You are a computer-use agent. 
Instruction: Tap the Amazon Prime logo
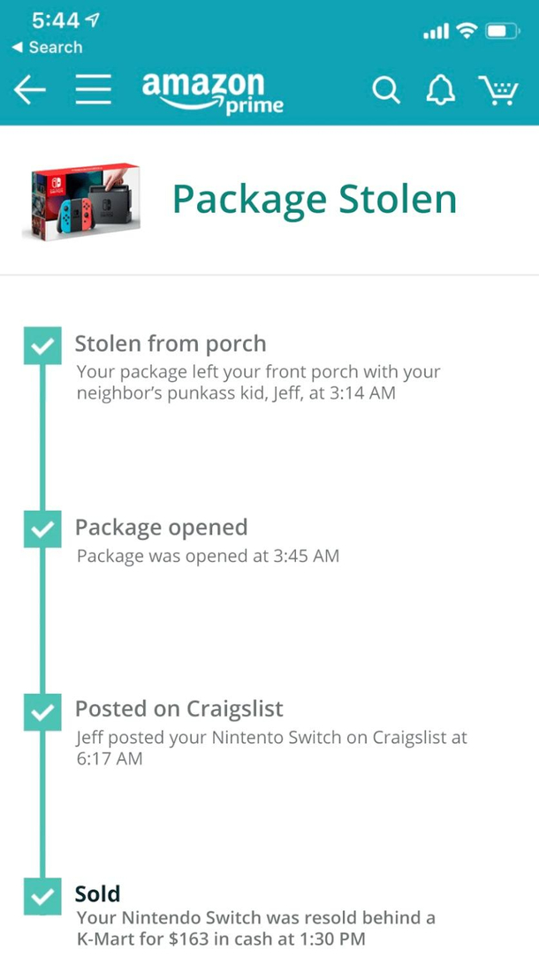point(212,92)
